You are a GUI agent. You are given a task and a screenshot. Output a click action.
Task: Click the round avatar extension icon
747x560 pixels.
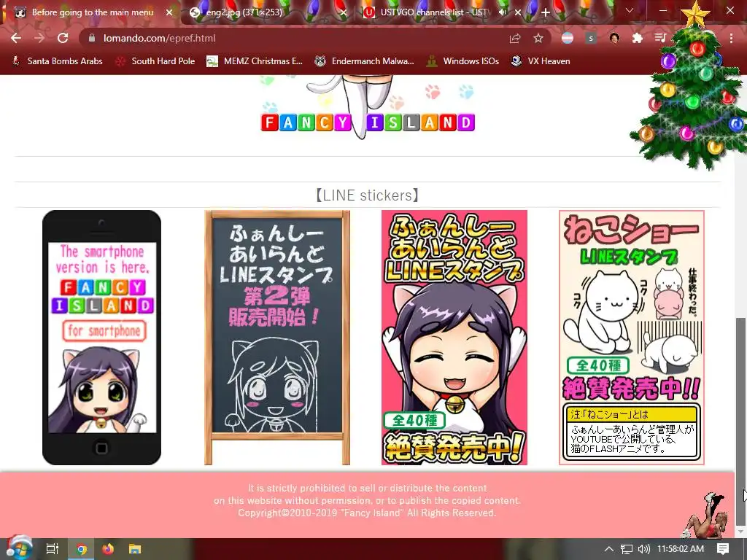(x=614, y=38)
